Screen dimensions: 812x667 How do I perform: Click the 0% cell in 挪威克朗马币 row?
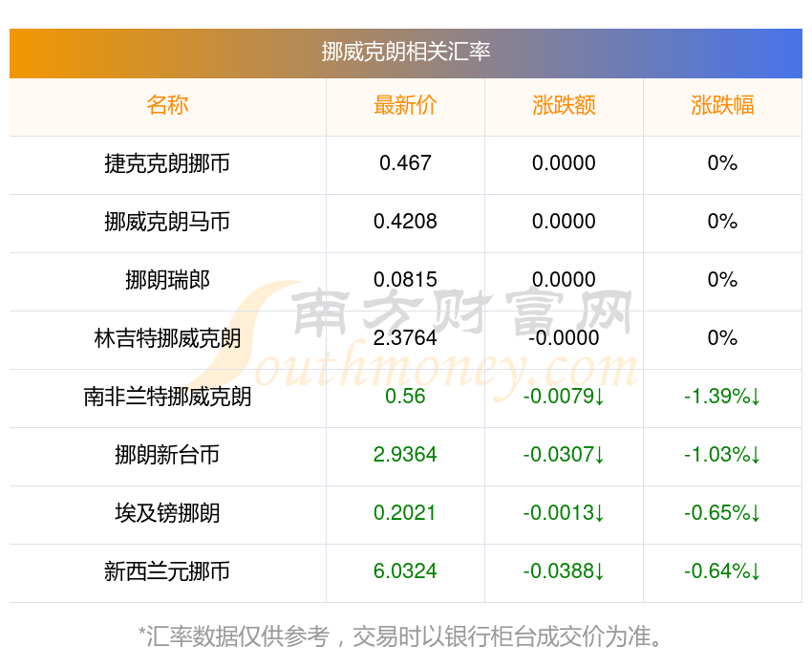pos(722,222)
